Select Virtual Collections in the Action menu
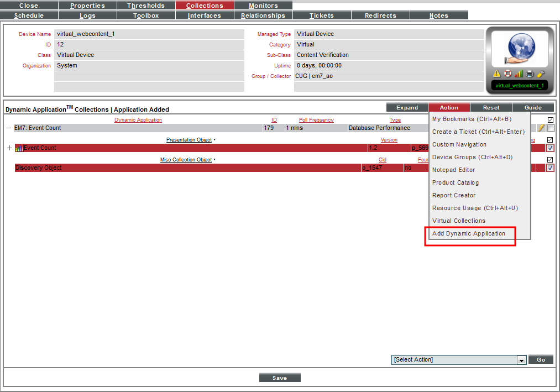Screen dimensions: 560x392 click(458, 221)
